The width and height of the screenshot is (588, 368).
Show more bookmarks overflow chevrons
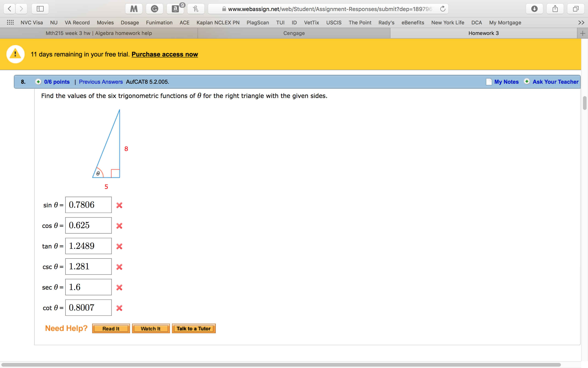click(581, 23)
